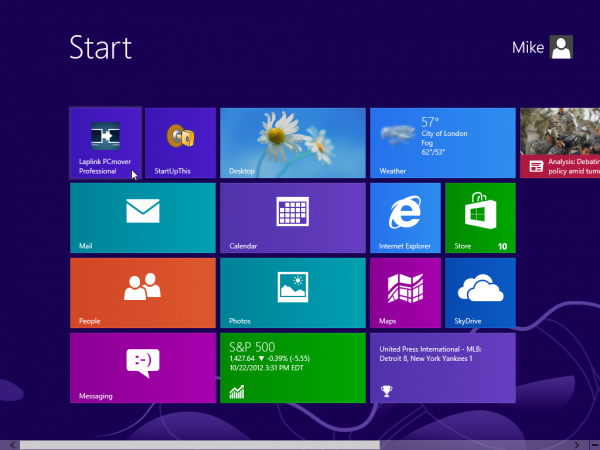Click 'Detroit 8, New York Yankees 1' headline
This screenshot has height=450, width=600.
426,359
